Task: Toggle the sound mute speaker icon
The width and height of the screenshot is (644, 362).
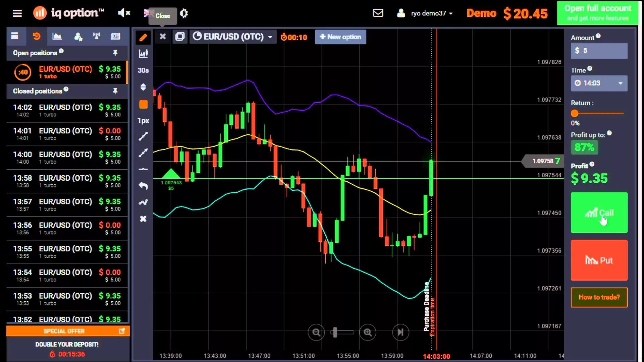Action: tap(124, 13)
